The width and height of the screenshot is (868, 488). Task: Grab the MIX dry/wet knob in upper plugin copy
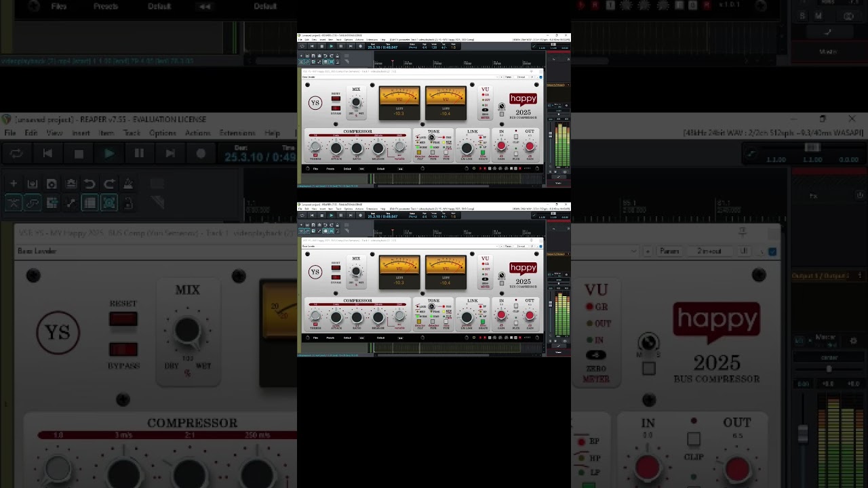(356, 102)
